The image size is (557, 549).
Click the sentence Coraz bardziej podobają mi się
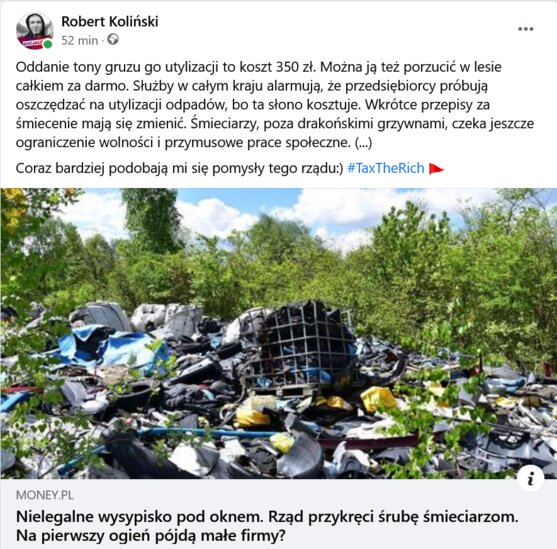(179, 168)
